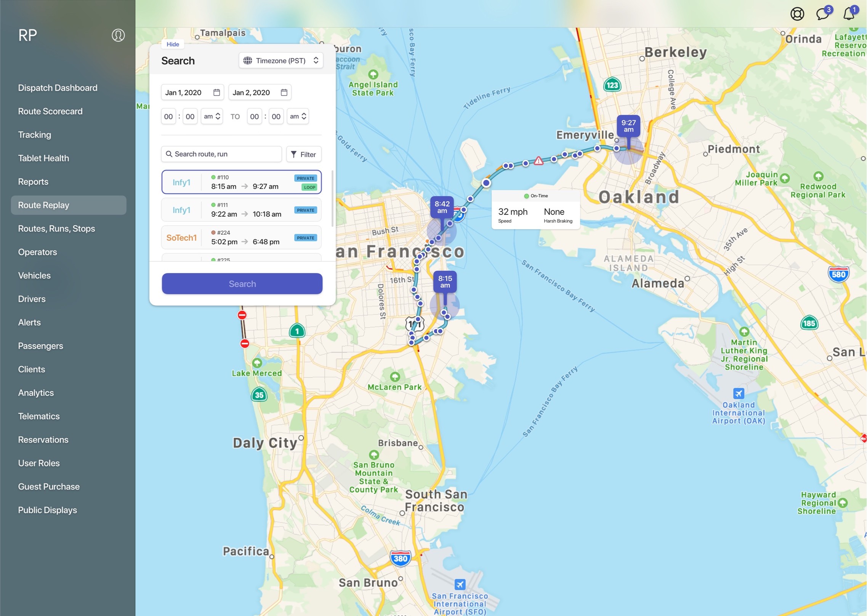Click the red warning triangle on the route
The height and width of the screenshot is (616, 867).
click(538, 161)
